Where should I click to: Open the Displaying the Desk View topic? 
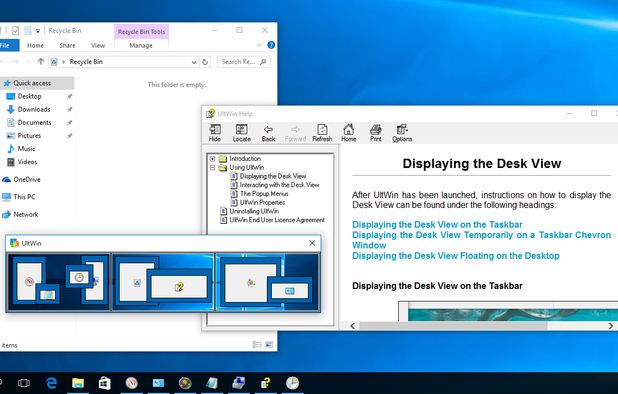point(273,176)
